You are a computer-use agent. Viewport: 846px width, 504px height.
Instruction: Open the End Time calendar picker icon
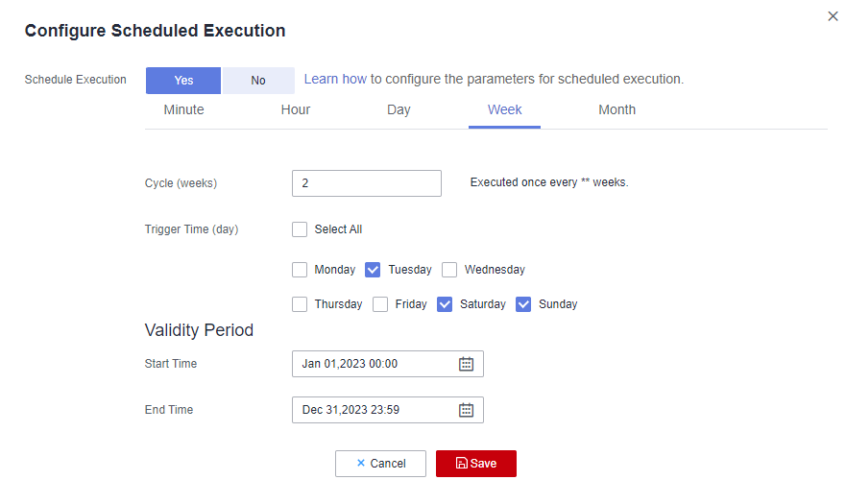[466, 410]
